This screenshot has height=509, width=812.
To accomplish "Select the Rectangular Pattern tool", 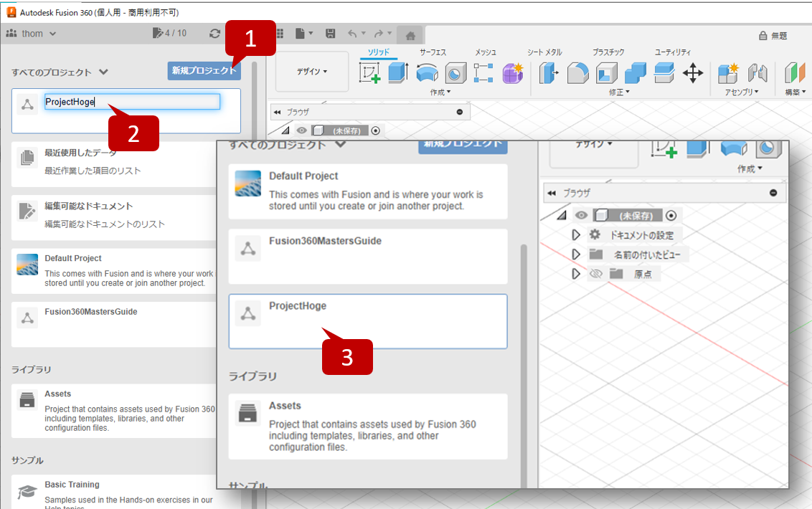I will [x=483, y=73].
